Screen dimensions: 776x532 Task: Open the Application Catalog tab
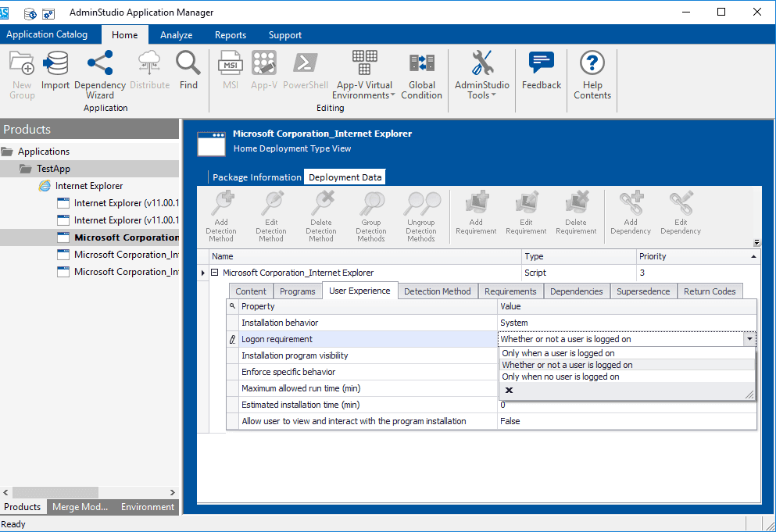(47, 34)
